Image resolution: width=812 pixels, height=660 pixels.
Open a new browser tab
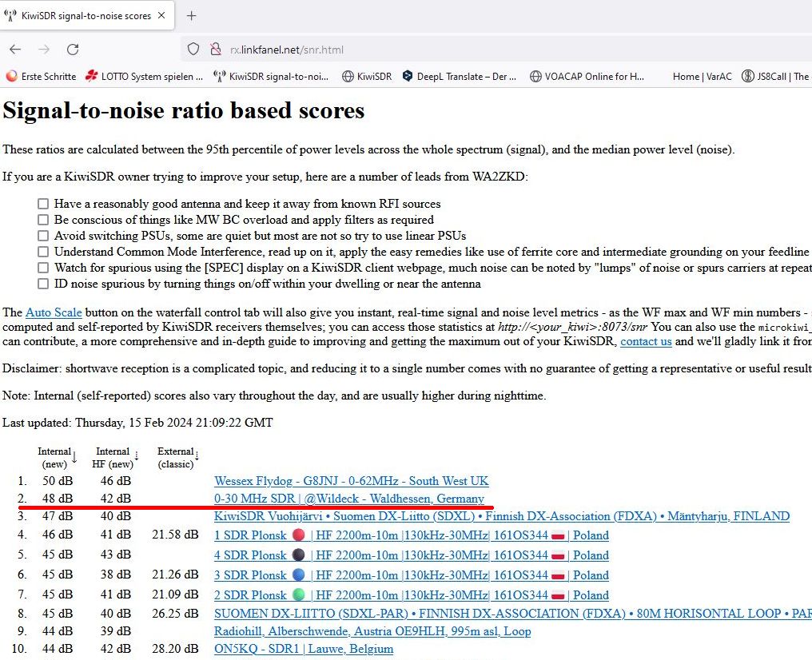(191, 16)
